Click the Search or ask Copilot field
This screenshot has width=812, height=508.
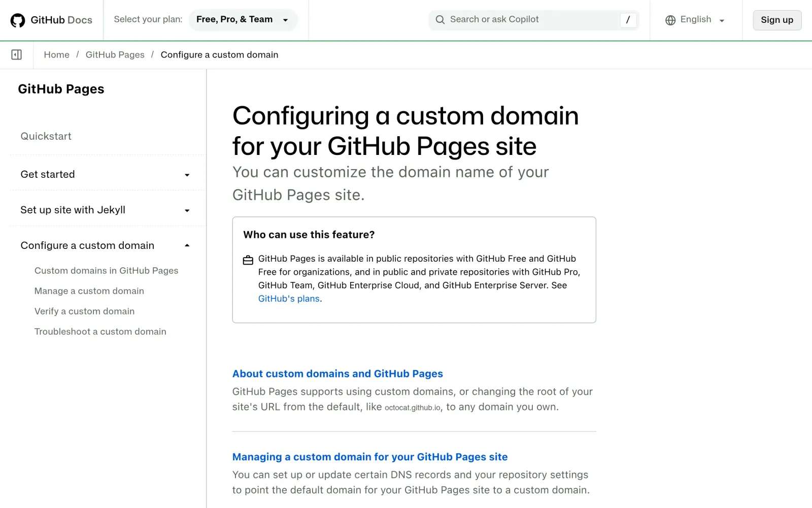pos(533,20)
